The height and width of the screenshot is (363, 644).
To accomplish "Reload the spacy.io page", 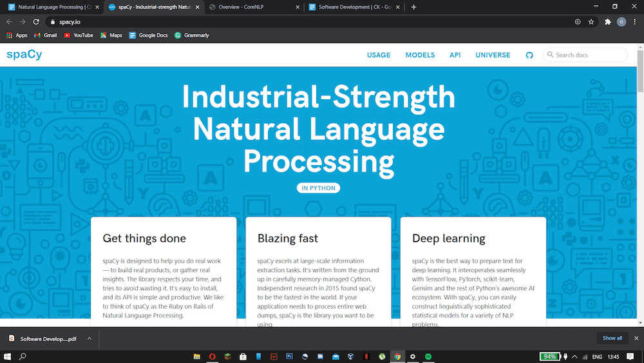I will click(36, 22).
